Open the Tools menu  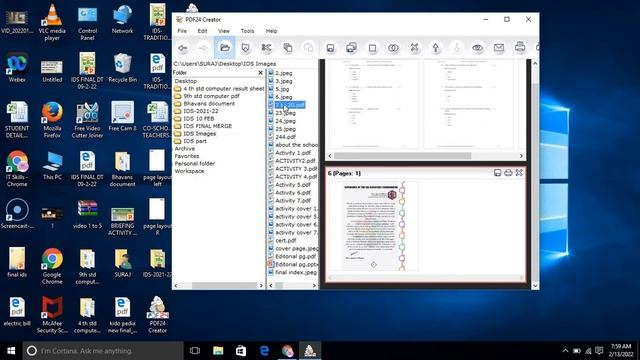coord(247,31)
